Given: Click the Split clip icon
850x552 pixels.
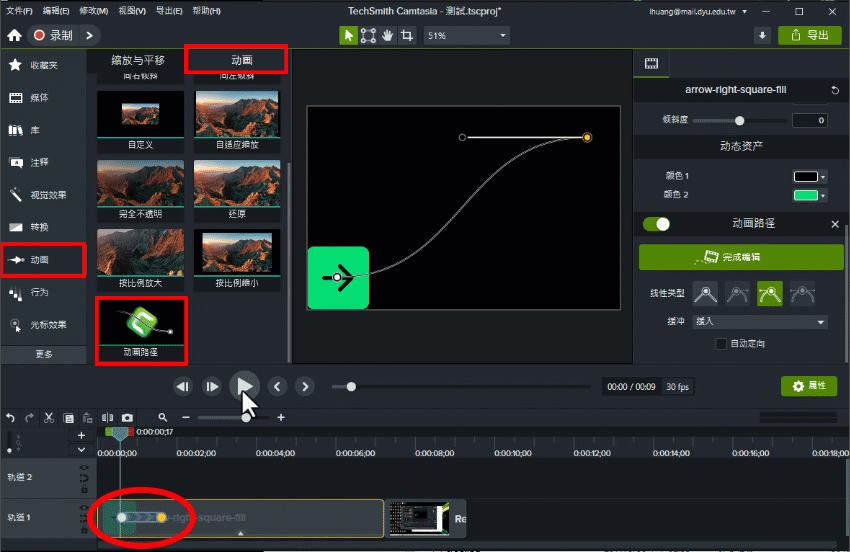Looking at the screenshot, I should 107,418.
